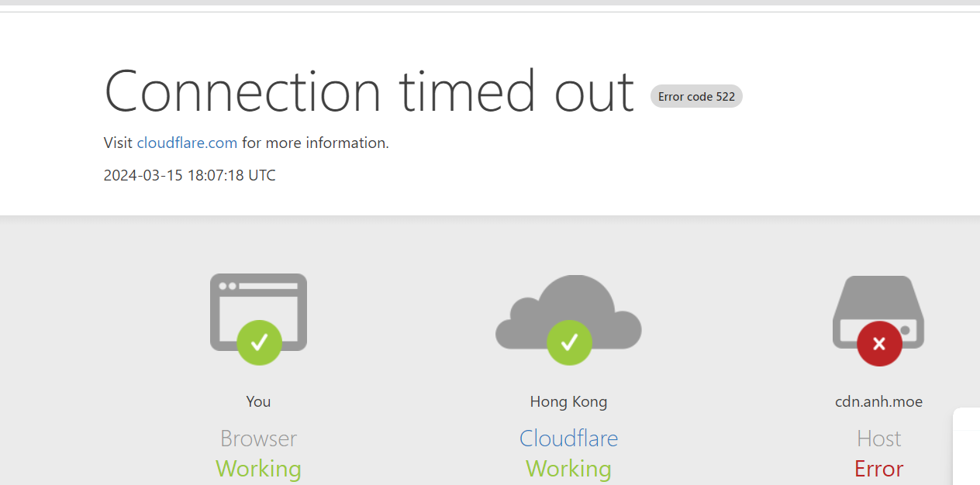Viewport: 980px width, 485px height.
Task: Click the blue Cloudflare label under Hong Kong
Action: click(x=568, y=439)
